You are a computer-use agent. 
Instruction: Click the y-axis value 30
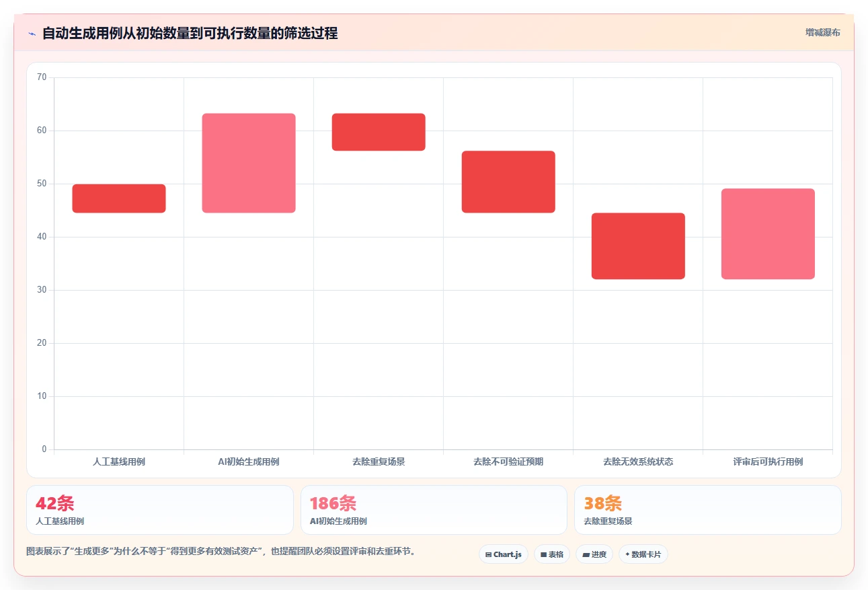tap(42, 290)
